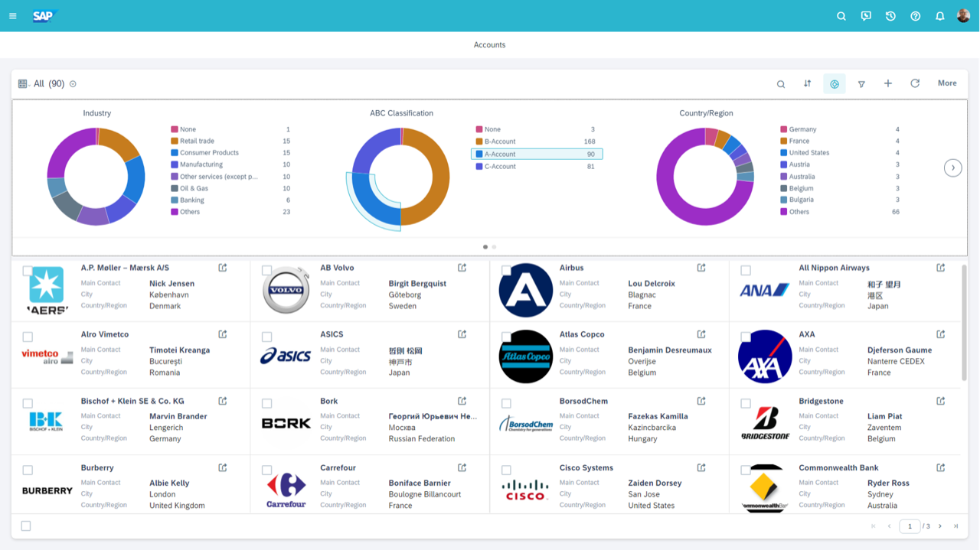Screen dimensions: 980x550
Task: Open Bischof + Klein quick view icon
Action: coord(223,401)
